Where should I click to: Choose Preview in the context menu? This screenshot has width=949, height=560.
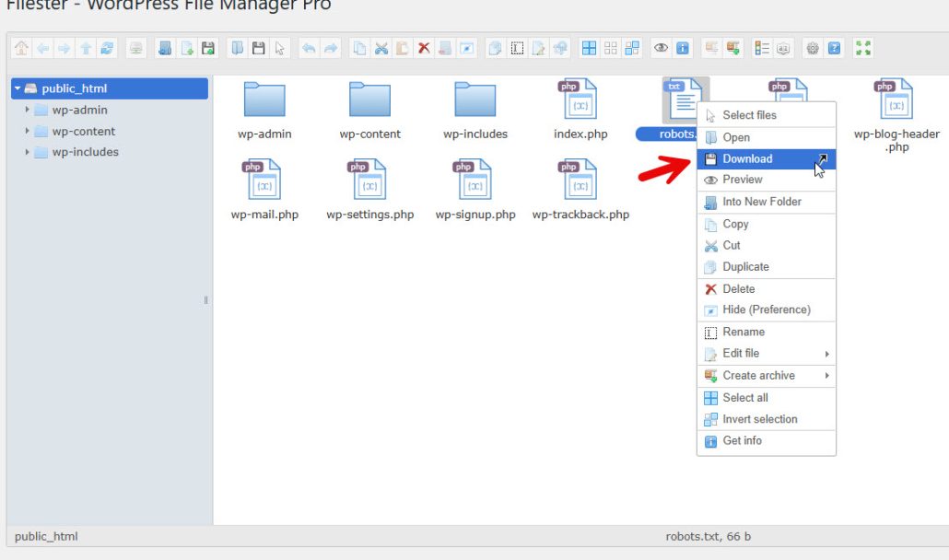click(767, 180)
